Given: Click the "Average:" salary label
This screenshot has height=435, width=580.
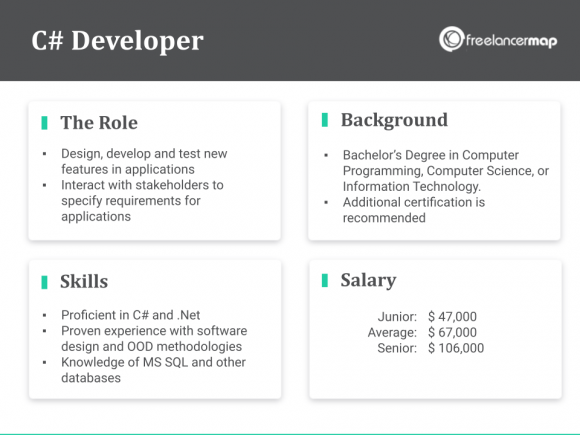Looking at the screenshot, I should coord(392,333).
